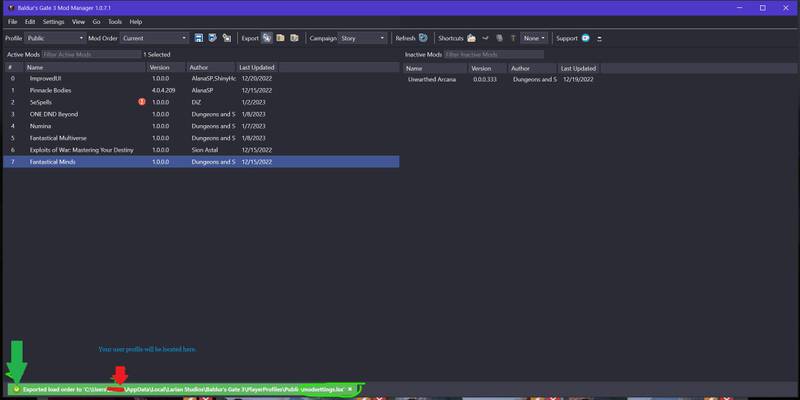Click version 0.0.0.333 of Unearthed Arcana

[485, 80]
